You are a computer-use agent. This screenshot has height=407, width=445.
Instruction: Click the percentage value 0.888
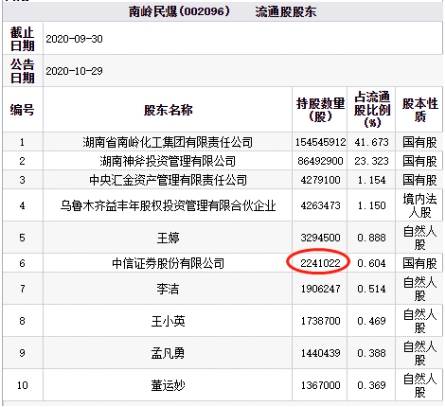[x=372, y=238]
